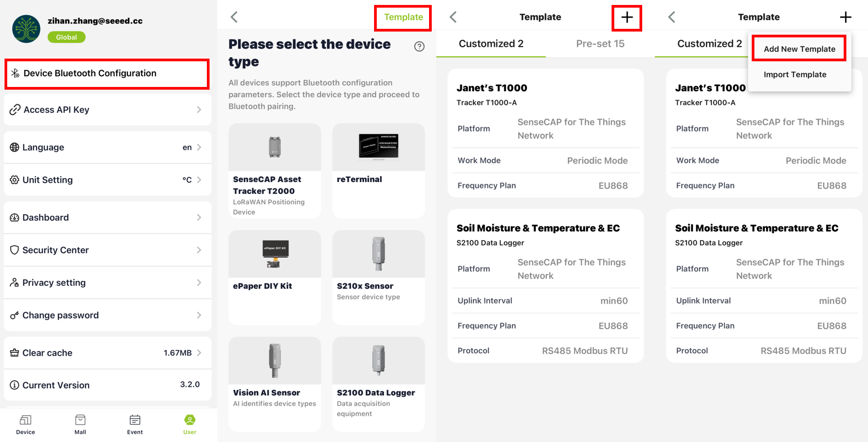The image size is (868, 442).
Task: Select SenseCAP Asset Tracker T2000 device
Action: [274, 171]
